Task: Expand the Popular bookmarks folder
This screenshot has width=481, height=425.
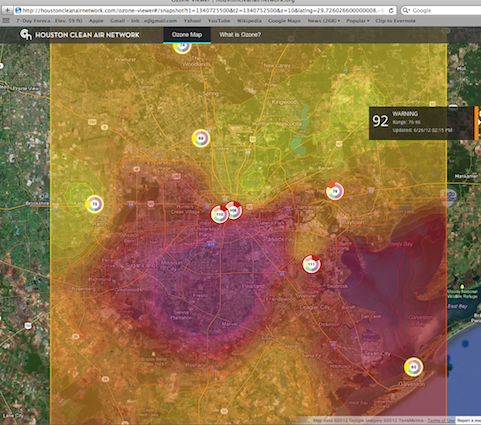Action: tap(358, 21)
